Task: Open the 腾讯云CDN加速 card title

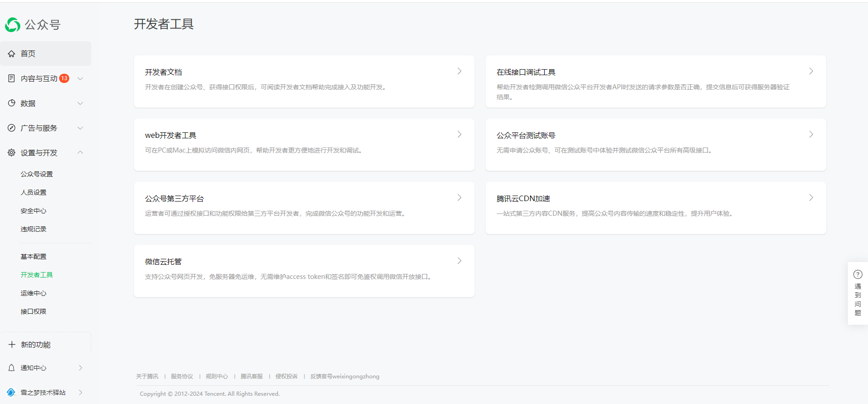Action: pos(523,199)
